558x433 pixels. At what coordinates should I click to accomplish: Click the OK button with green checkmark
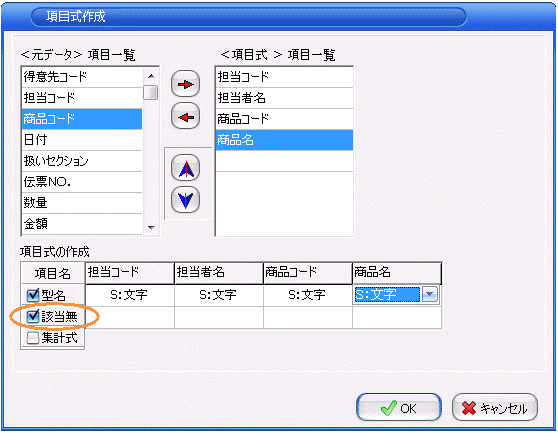(399, 408)
